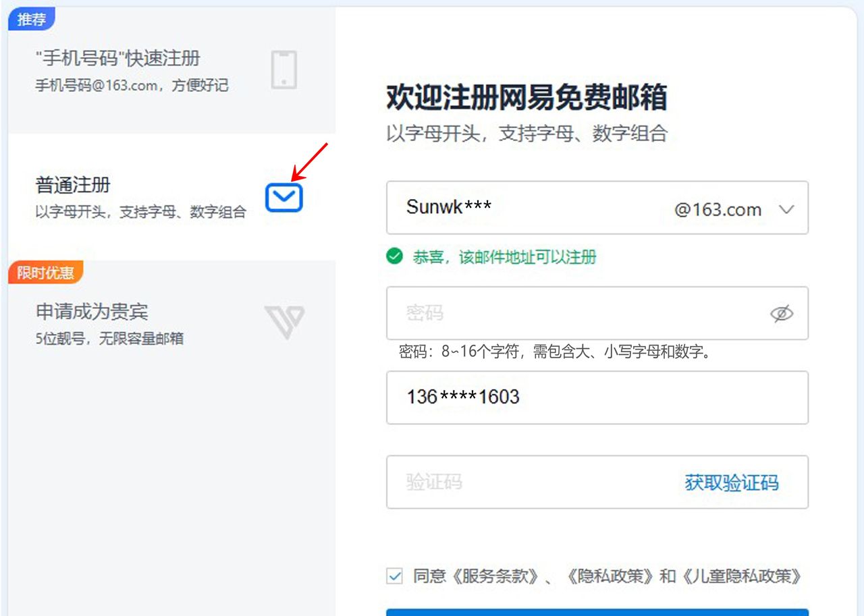
Task: Click the 恭喜，该邮件地址可以注册 message
Action: pyautogui.click(x=505, y=257)
